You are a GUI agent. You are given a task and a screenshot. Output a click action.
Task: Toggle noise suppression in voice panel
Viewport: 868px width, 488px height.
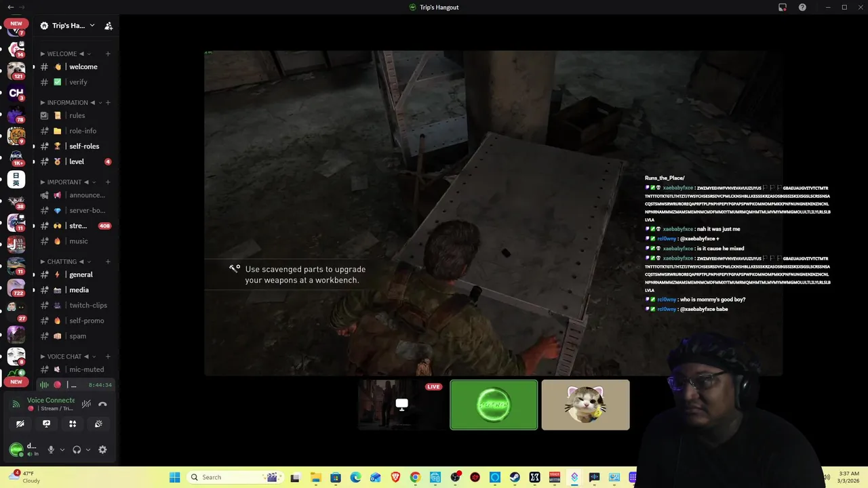(86, 404)
